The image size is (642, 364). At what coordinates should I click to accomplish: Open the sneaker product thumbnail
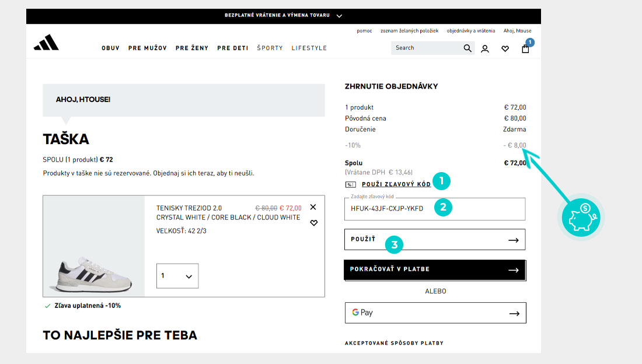click(94, 247)
